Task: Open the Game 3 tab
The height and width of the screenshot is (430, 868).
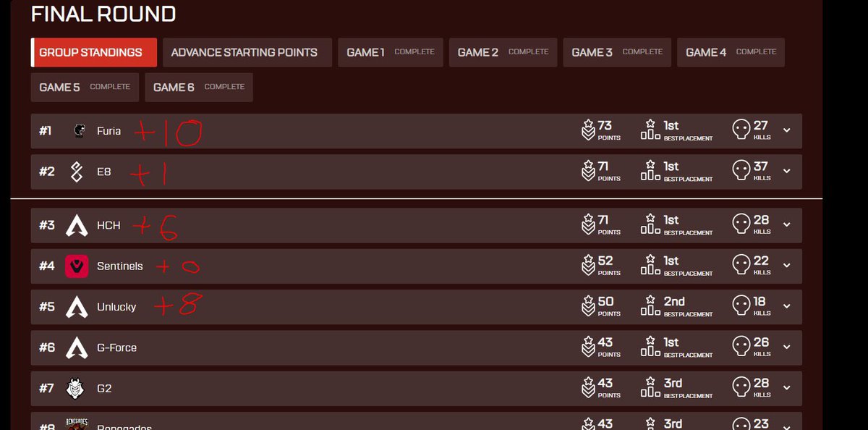Action: pos(617,52)
